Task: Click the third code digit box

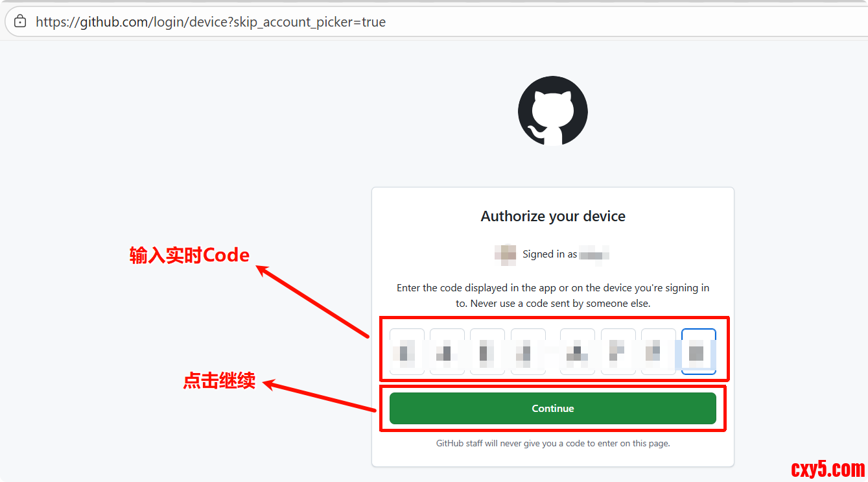Action: point(487,352)
